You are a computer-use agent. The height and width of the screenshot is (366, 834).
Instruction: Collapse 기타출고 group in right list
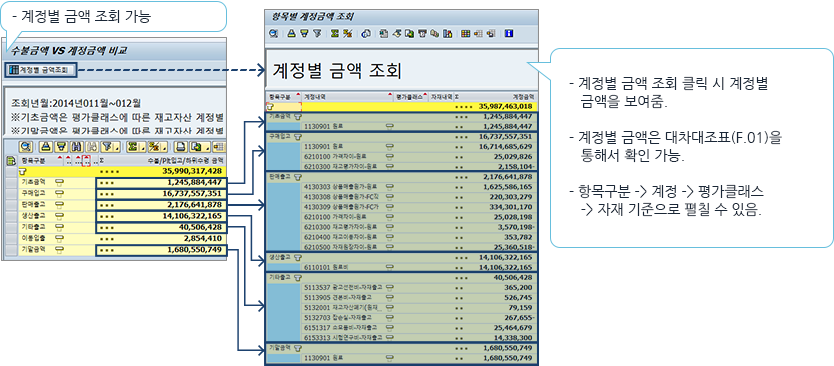[298, 277]
